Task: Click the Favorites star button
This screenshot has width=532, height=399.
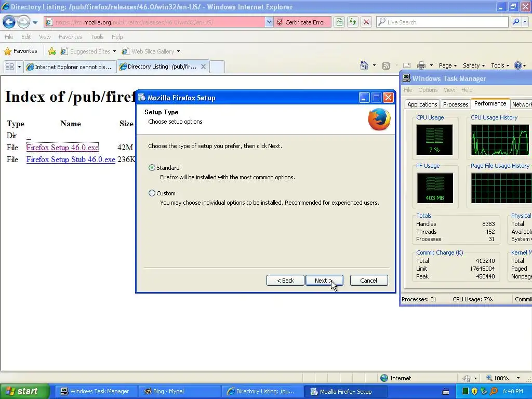Action: click(x=21, y=51)
